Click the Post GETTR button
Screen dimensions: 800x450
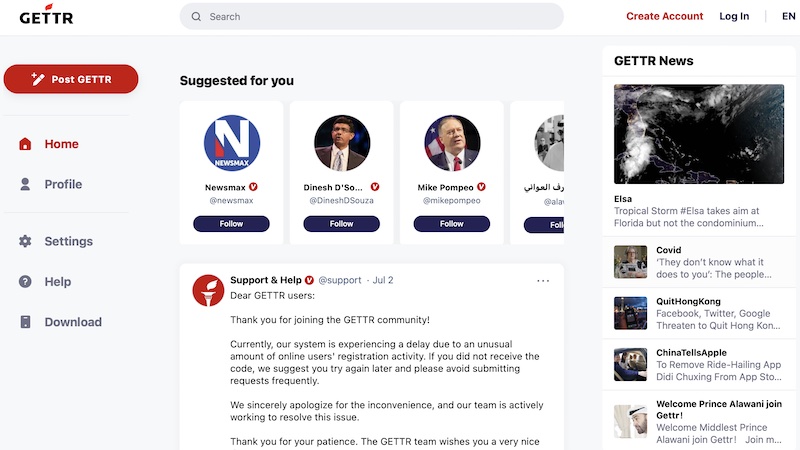(x=71, y=79)
